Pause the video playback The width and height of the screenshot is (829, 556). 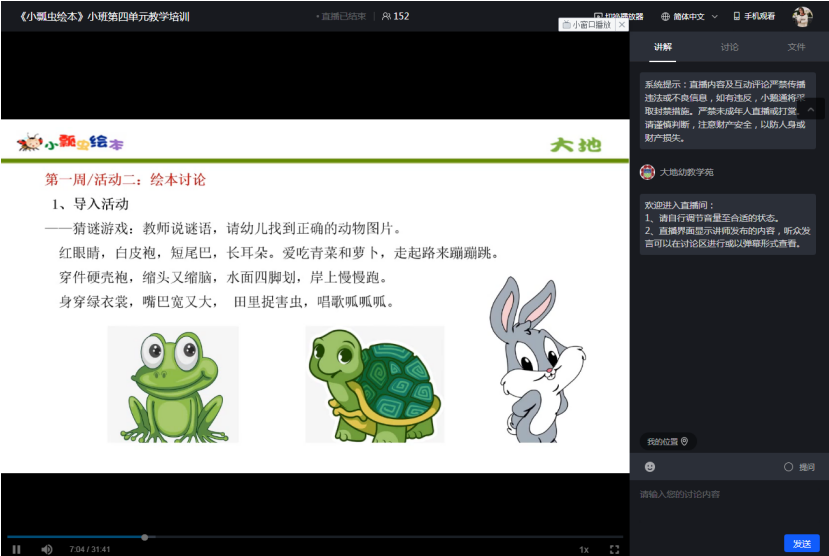click(x=16, y=549)
